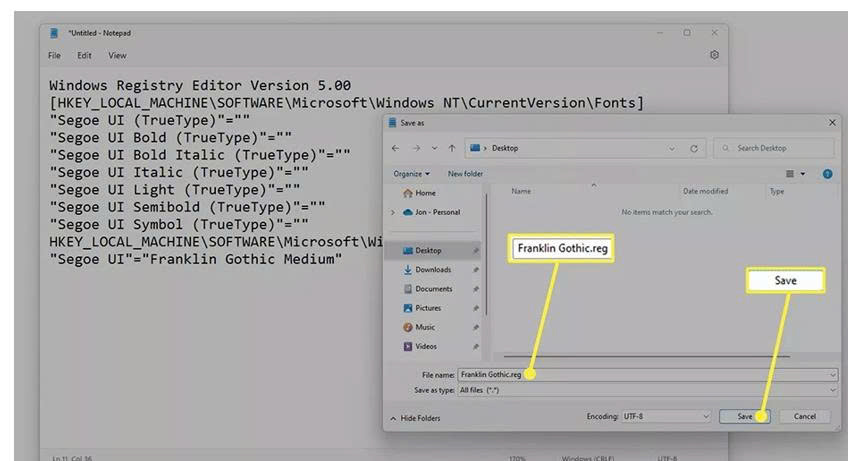This screenshot has width=848, height=461.
Task: Open the Organize dropdown menu
Action: click(411, 174)
